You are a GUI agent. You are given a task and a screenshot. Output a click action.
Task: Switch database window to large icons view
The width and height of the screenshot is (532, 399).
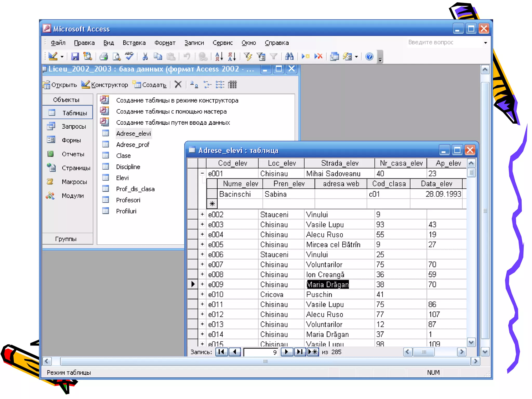pyautogui.click(x=194, y=85)
